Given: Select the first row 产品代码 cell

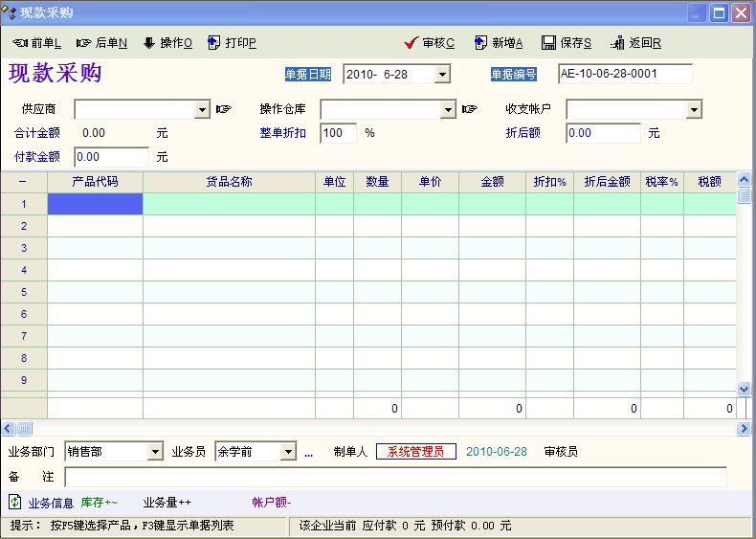Looking at the screenshot, I should pos(95,204).
